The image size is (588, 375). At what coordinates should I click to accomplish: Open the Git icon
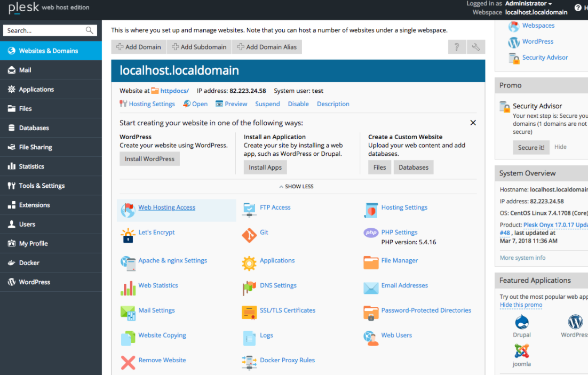coord(249,235)
